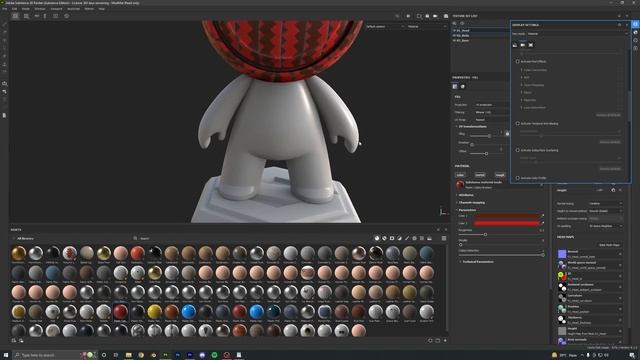Click the Display Settings dock icon at right edge
This screenshot has width=640, height=360.
636,24
